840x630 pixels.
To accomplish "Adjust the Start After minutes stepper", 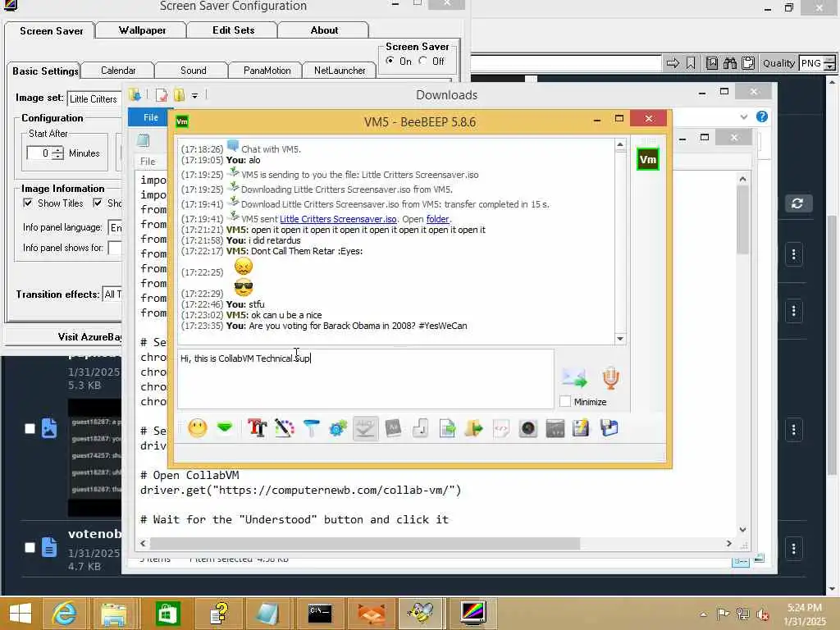I will (58, 153).
